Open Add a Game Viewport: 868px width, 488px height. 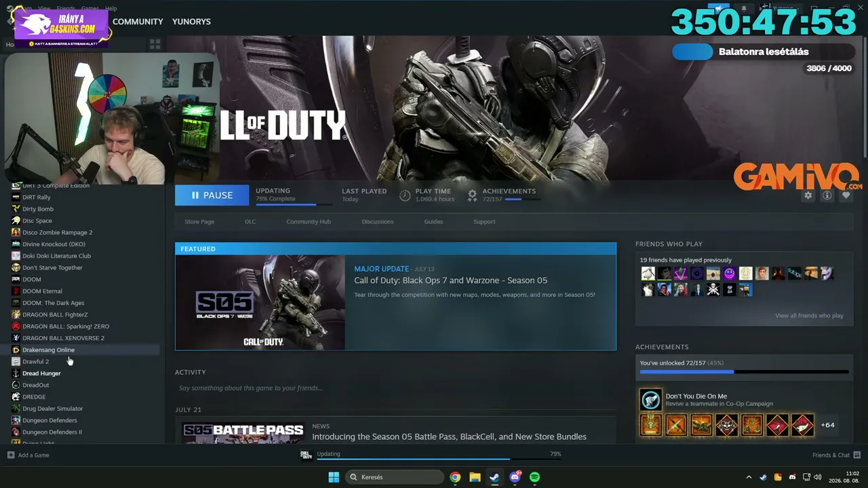(28, 455)
